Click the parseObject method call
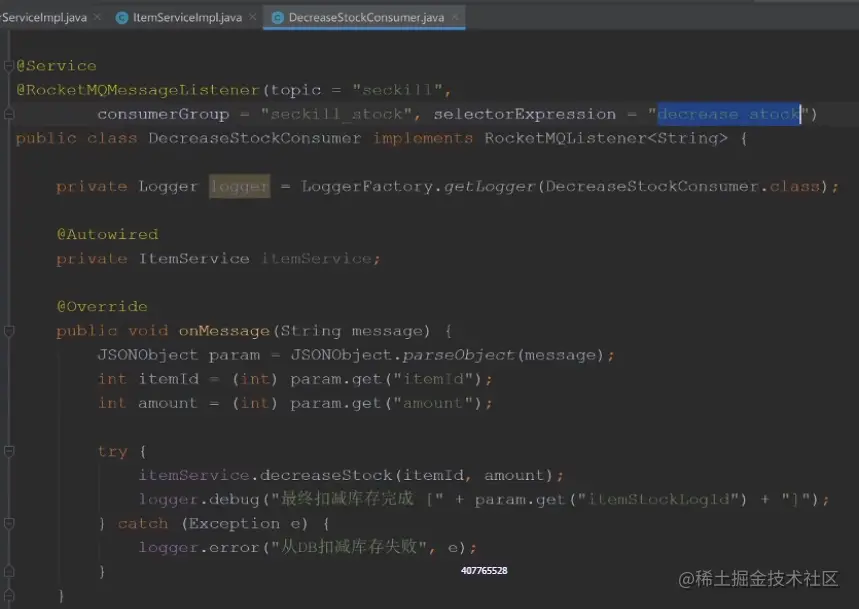The height and width of the screenshot is (609, 859). [x=459, y=355]
